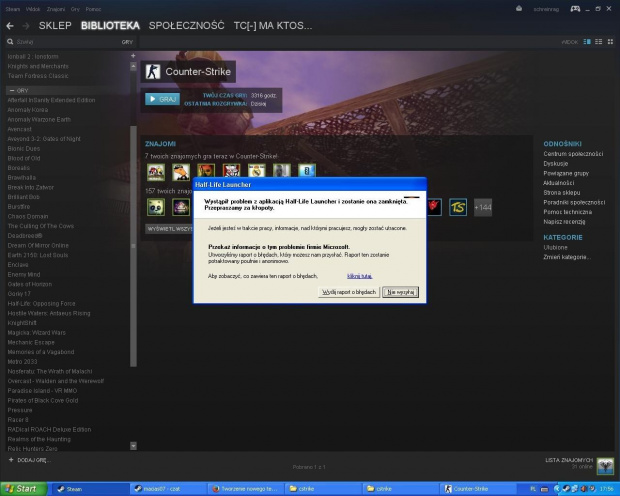Viewport: 620px width, 496px height.
Task: Open the Real Madrid crest friend avatar
Action: click(x=257, y=171)
